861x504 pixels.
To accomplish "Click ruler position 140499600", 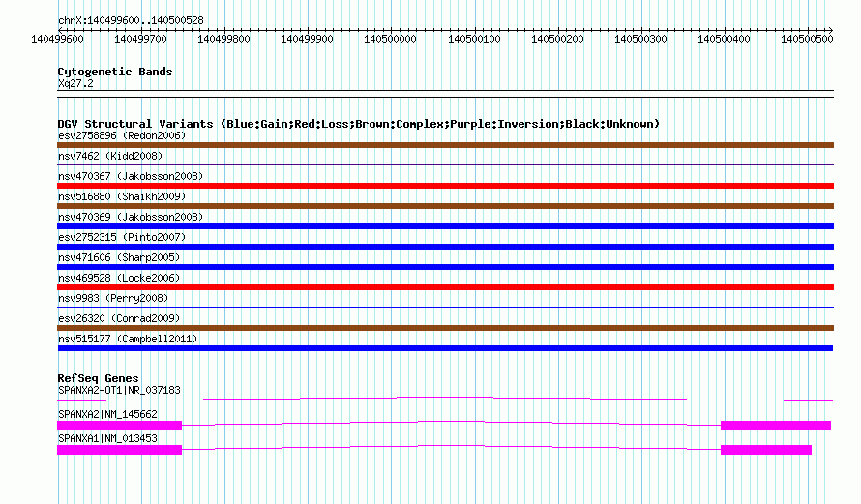I will (x=57, y=39).
